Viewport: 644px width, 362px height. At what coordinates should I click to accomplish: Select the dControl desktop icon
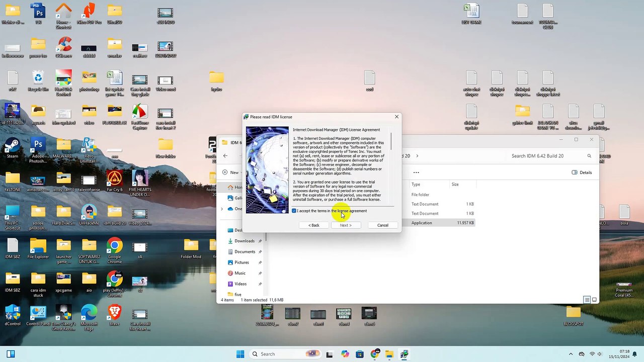(x=13, y=315)
